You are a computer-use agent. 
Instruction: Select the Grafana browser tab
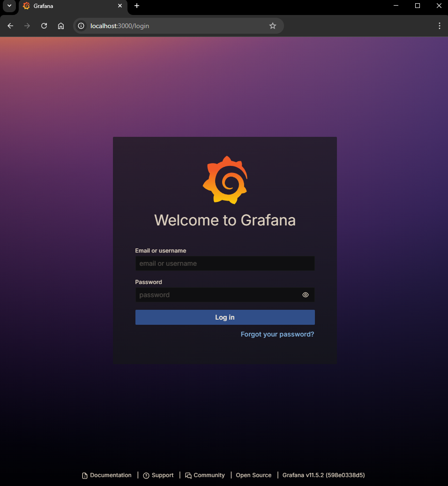point(73,6)
